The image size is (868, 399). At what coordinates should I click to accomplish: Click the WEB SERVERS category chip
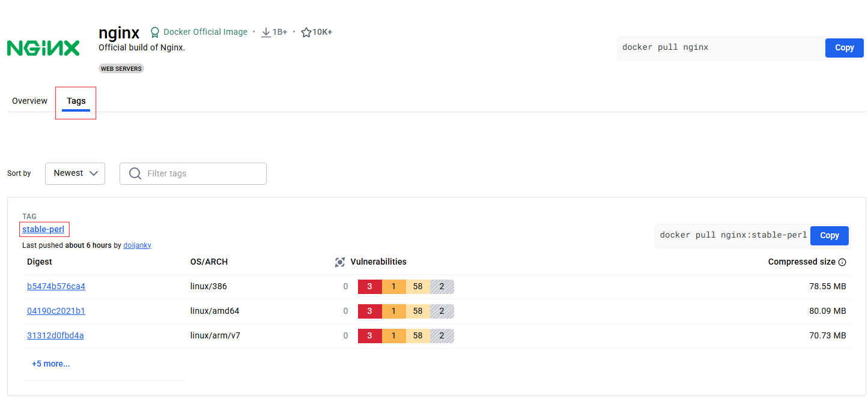tap(121, 69)
